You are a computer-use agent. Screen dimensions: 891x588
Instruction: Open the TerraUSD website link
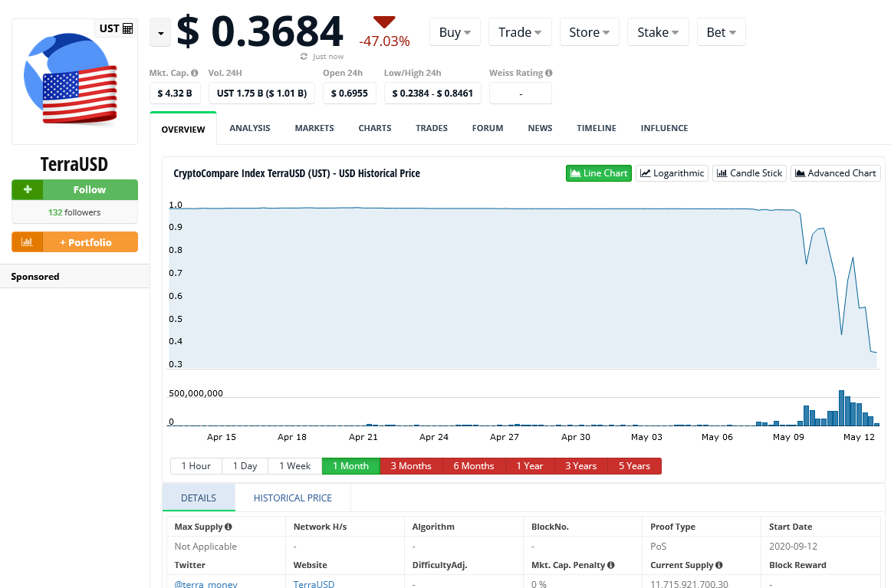[x=314, y=583]
